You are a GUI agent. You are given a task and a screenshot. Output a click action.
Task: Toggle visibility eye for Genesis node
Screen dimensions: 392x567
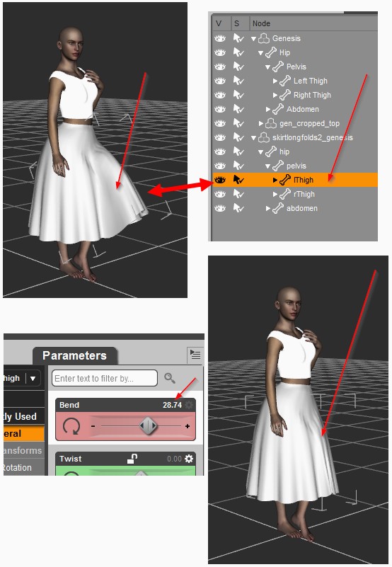(x=220, y=38)
